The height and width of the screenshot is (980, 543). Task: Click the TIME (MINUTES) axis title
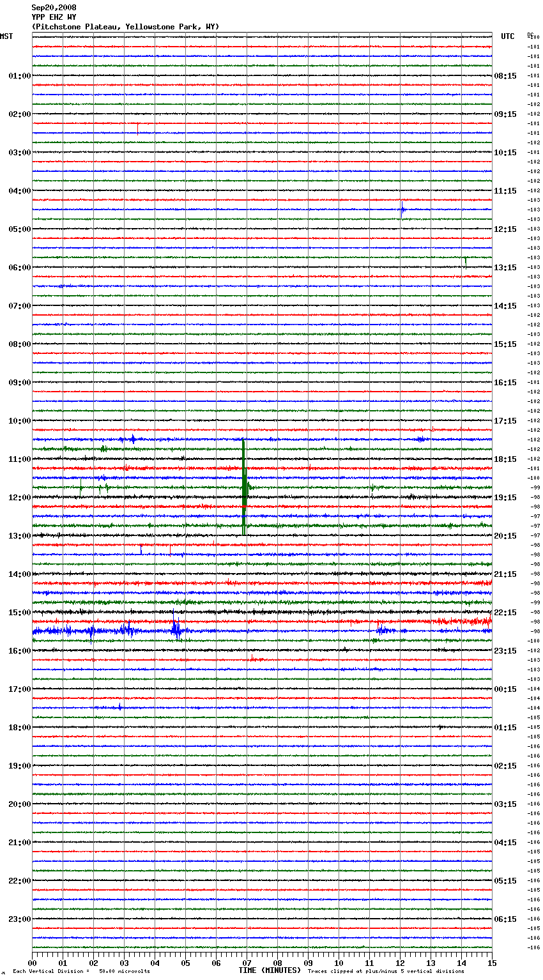[270, 970]
